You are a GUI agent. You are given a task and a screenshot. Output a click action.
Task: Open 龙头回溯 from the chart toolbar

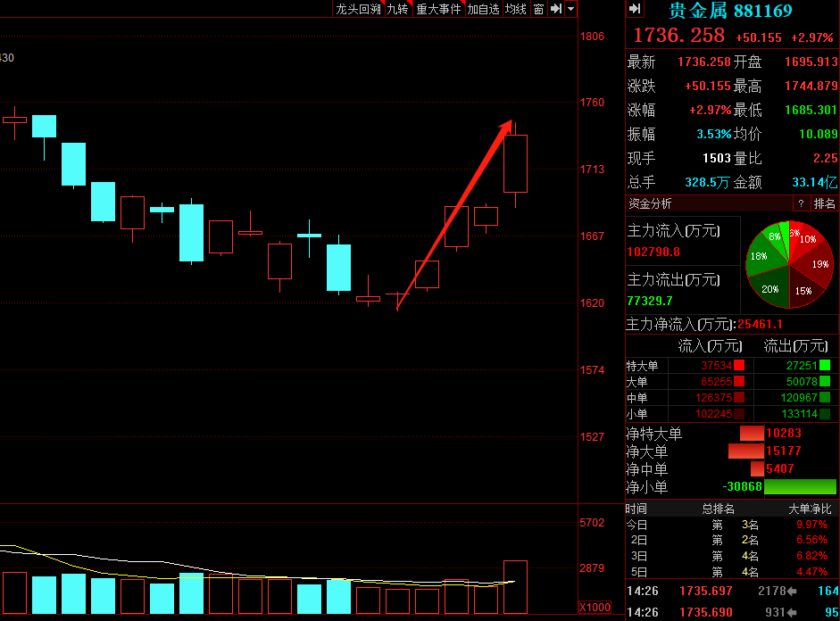(358, 9)
